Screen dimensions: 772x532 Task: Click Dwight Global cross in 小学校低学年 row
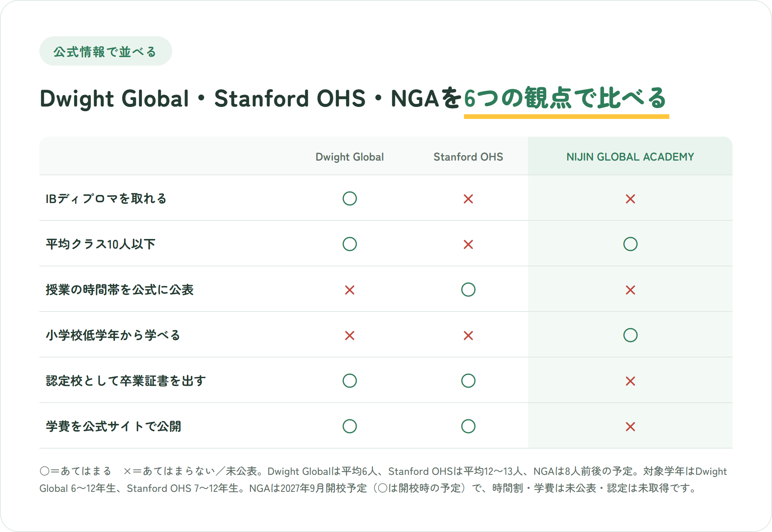tap(350, 335)
